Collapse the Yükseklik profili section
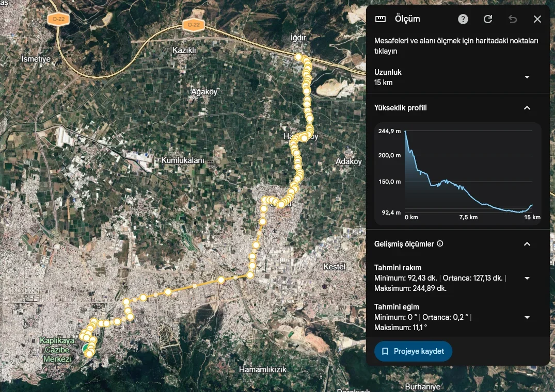This screenshot has width=555, height=392. [x=527, y=108]
